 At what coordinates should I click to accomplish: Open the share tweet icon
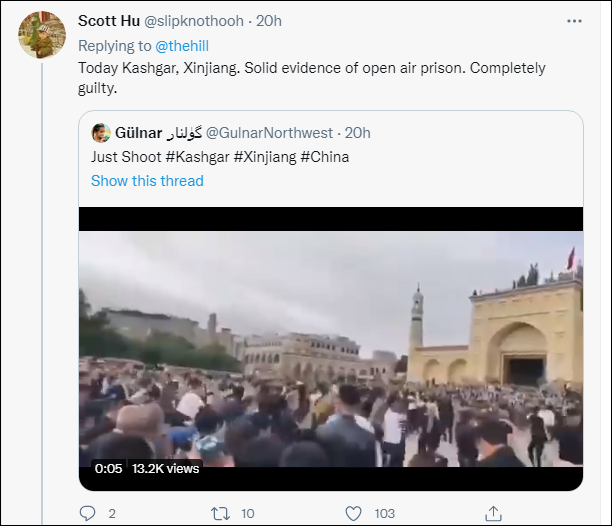click(492, 513)
